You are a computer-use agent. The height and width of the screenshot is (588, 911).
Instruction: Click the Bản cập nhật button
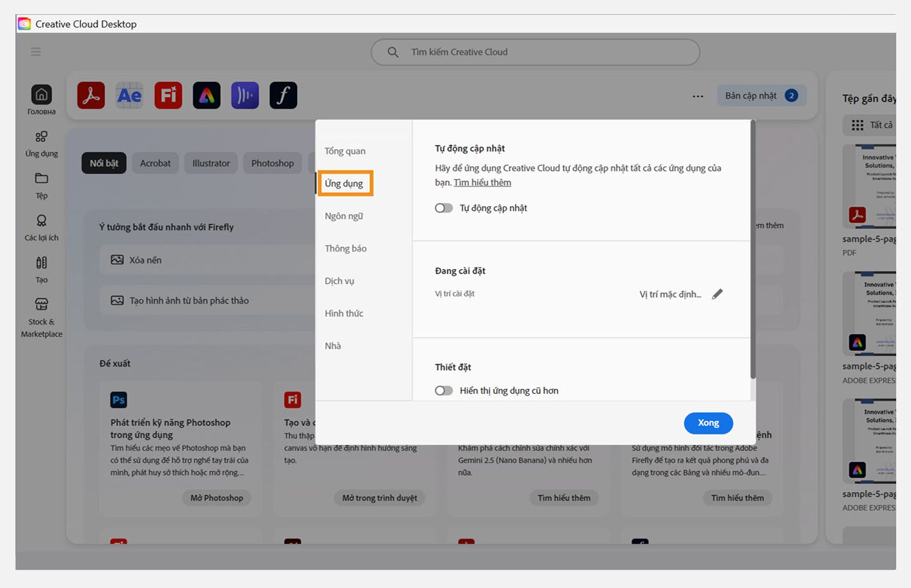(761, 96)
